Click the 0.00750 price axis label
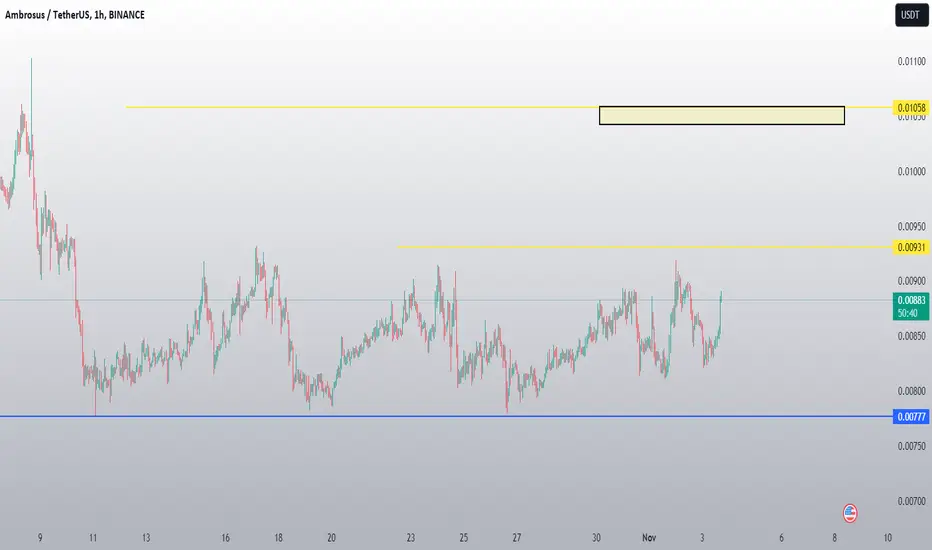 911,446
